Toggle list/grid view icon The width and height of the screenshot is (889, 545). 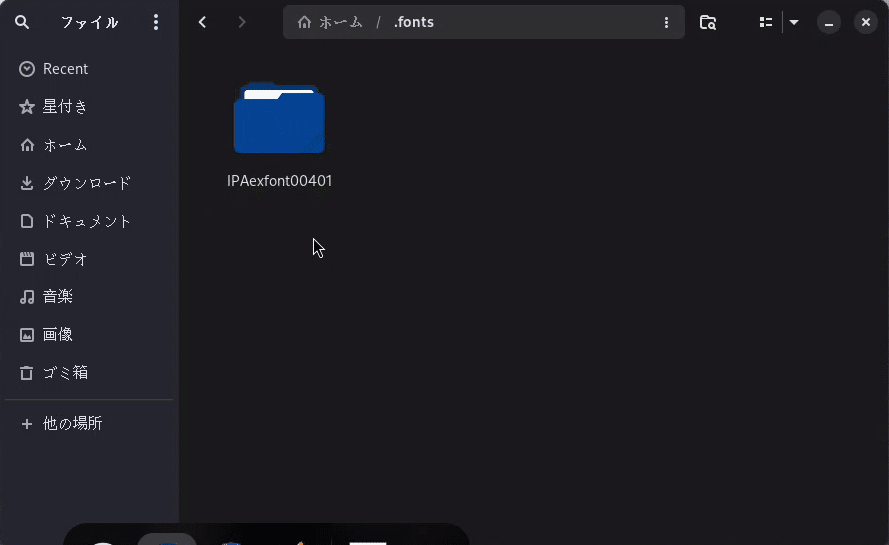pyautogui.click(x=765, y=22)
